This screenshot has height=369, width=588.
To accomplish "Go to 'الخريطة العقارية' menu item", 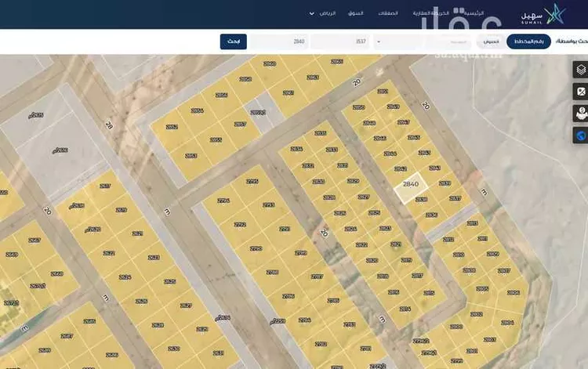I will (429, 14).
